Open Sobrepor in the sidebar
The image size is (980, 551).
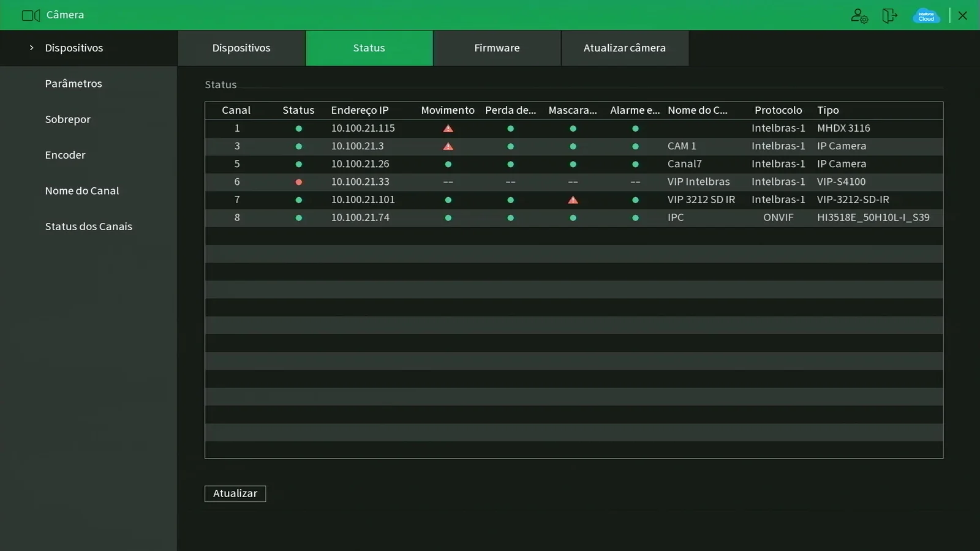68,119
